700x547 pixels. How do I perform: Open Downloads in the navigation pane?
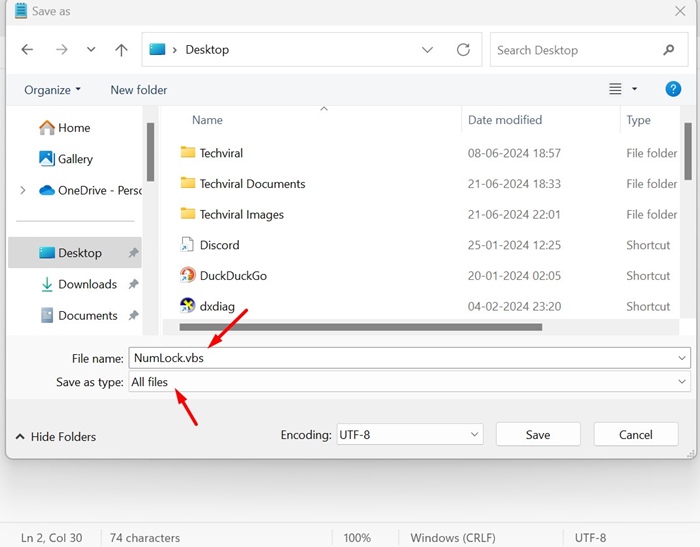[87, 284]
